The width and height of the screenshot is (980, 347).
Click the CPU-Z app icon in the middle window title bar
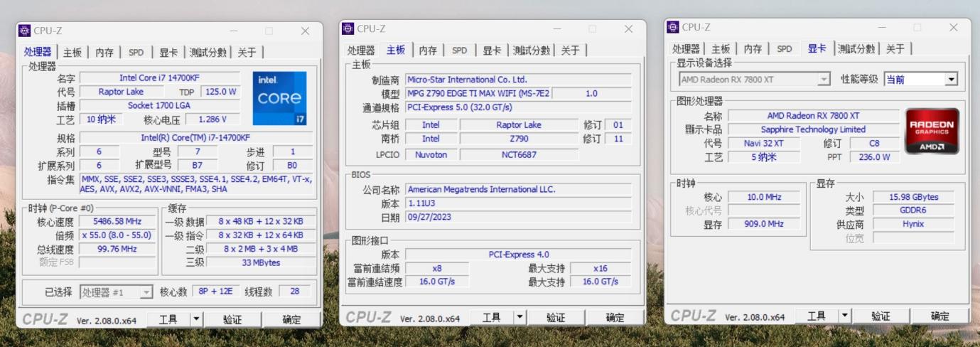coord(348,28)
